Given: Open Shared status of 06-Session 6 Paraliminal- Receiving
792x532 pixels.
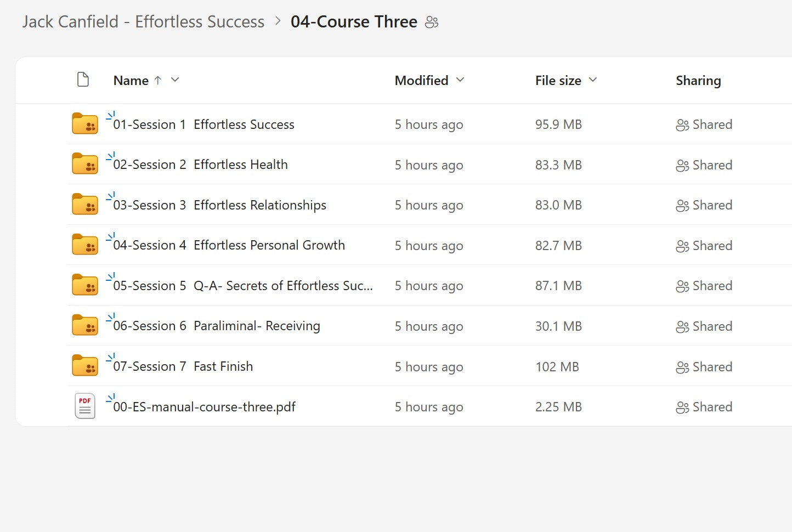Looking at the screenshot, I should [x=704, y=325].
